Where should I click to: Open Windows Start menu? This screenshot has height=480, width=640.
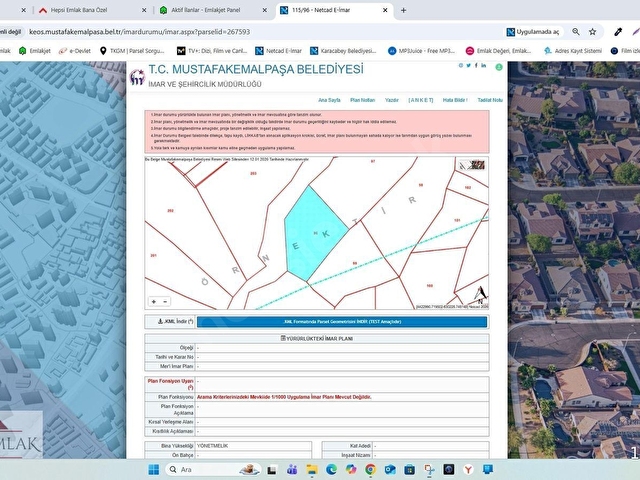tap(154, 469)
